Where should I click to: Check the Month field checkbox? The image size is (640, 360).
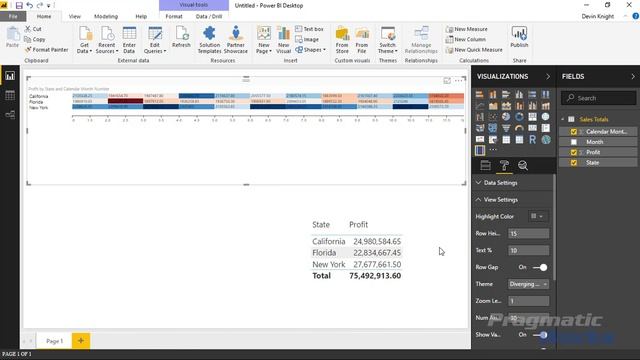[574, 142]
